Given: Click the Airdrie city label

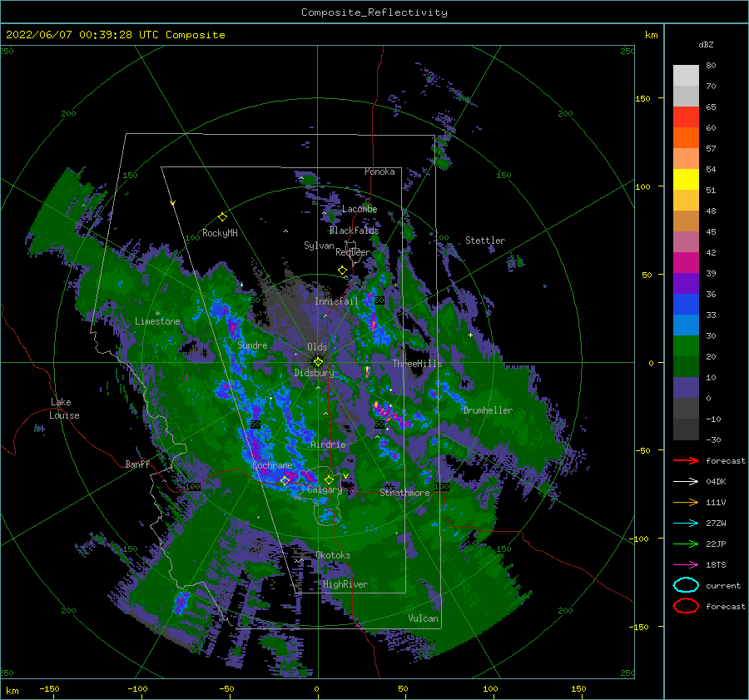Looking at the screenshot, I should tap(328, 444).
